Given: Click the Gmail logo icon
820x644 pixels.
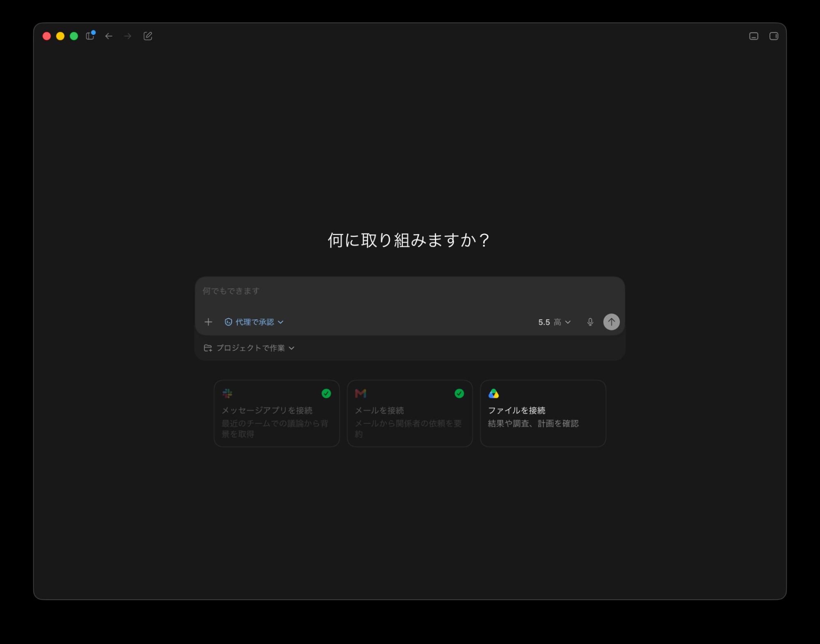Looking at the screenshot, I should pos(361,393).
